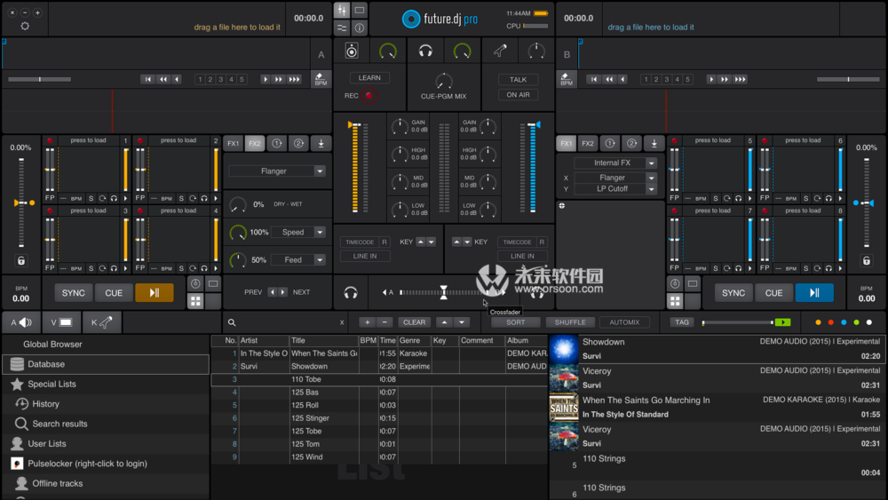
Task: Click the grid pads icon on deck A
Action: coord(195,301)
